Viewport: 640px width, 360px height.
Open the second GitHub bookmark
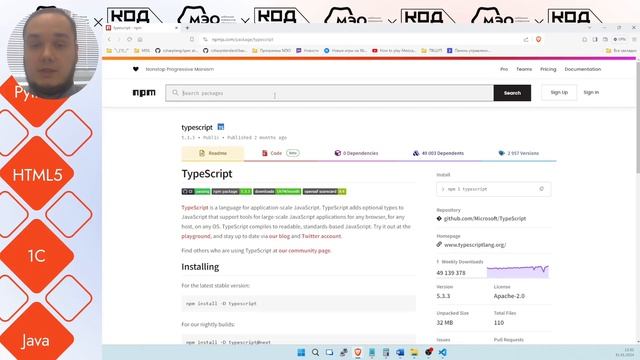point(226,51)
